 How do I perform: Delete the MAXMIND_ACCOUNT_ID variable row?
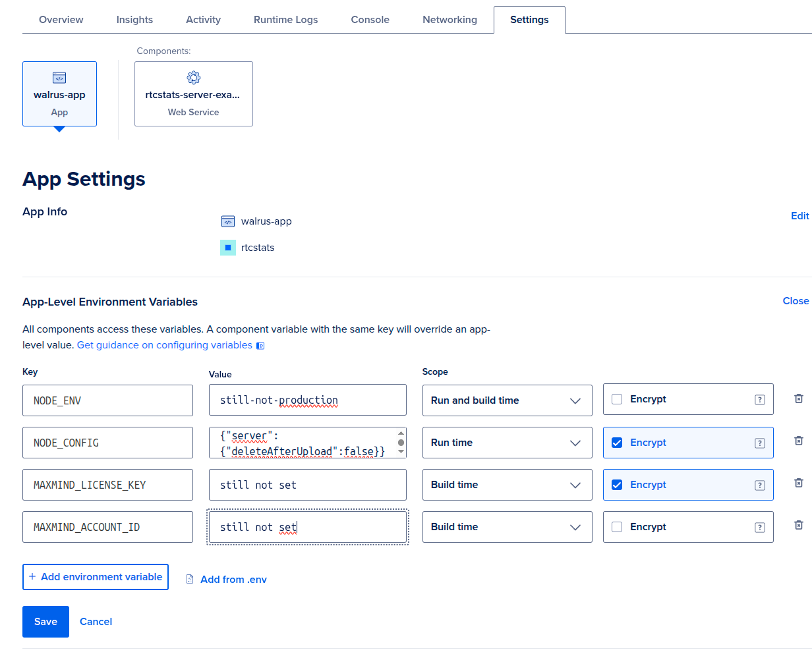pyautogui.click(x=799, y=525)
